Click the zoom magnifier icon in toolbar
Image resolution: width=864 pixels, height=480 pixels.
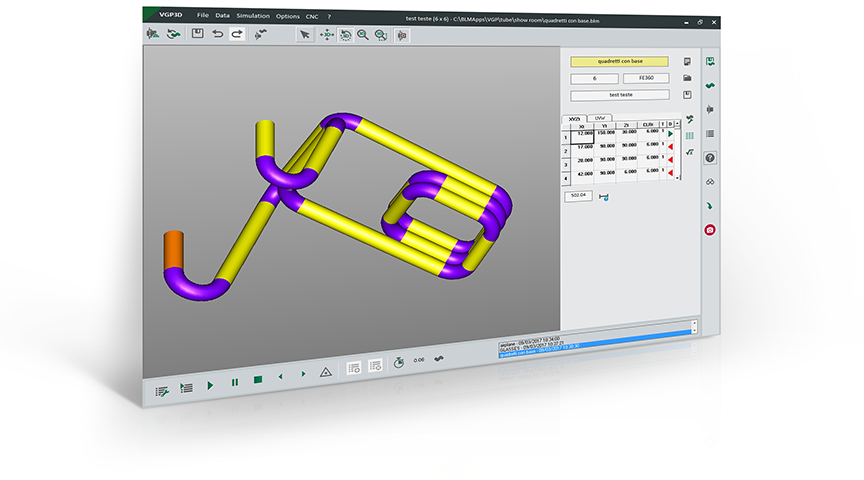[x=362, y=35]
